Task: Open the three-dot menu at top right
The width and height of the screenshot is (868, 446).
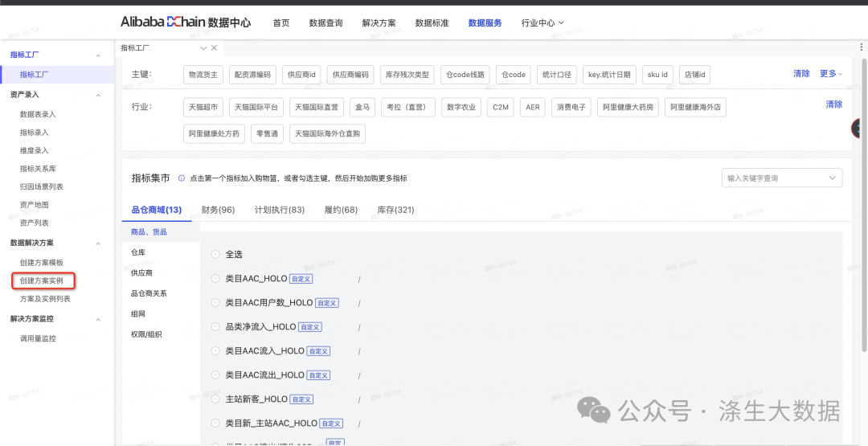Action: click(x=861, y=47)
